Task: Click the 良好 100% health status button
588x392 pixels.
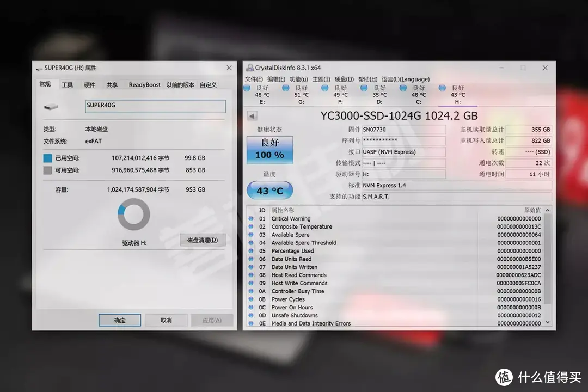Action: point(269,150)
